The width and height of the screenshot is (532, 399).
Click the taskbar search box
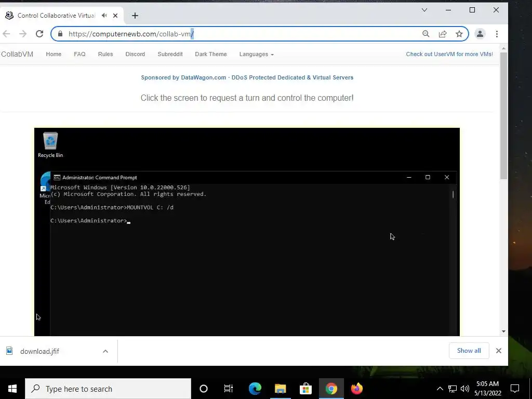tap(108, 389)
